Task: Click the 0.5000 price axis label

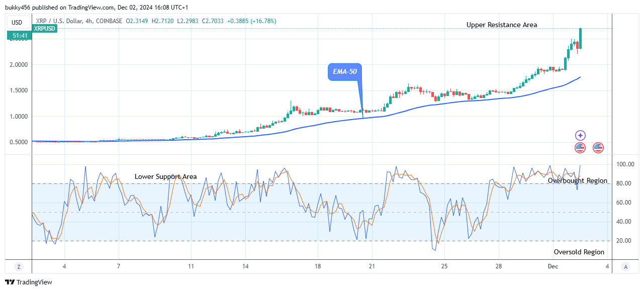Action: (18, 142)
